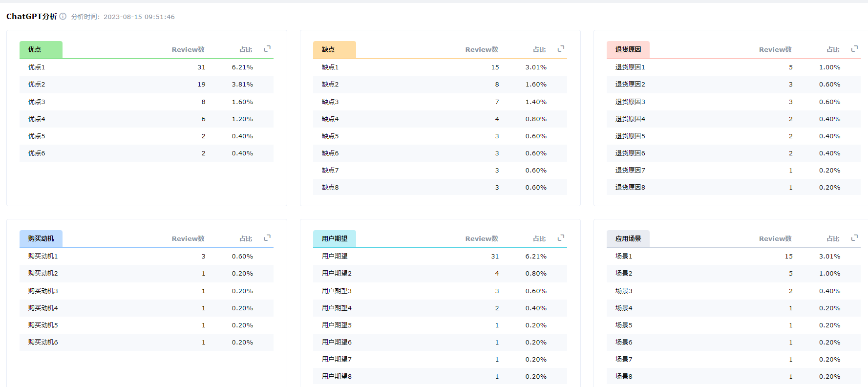Click the 1.00% value in 退货原因1 row
Viewport: 868px width, 387px height.
[829, 67]
